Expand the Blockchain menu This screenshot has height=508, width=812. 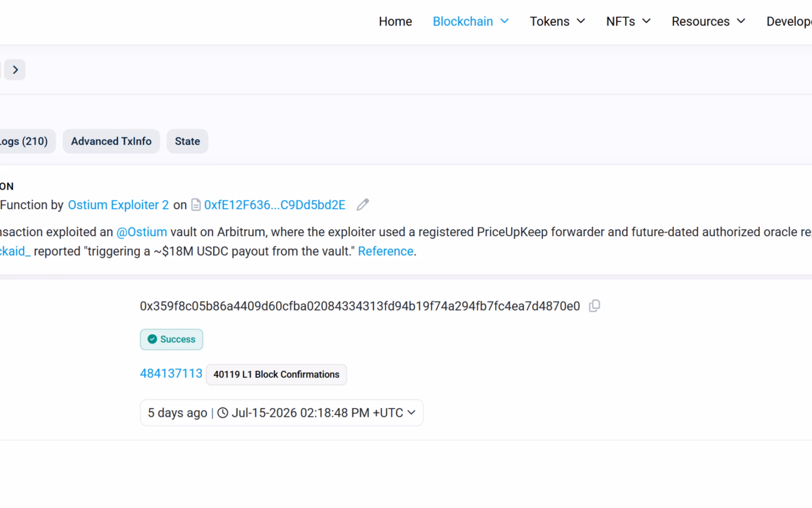point(470,21)
